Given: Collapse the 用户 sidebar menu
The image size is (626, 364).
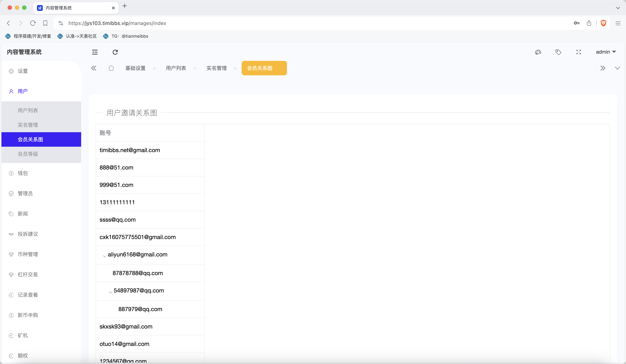Looking at the screenshot, I should click(x=41, y=91).
